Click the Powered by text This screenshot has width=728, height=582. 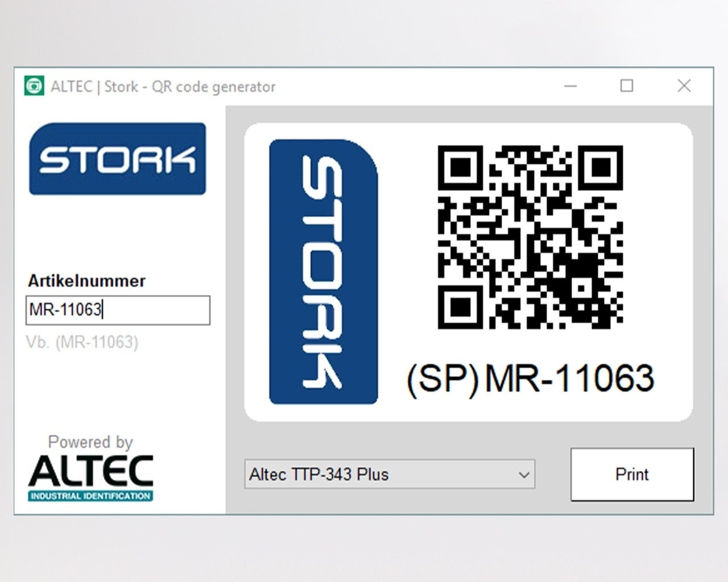(90, 442)
